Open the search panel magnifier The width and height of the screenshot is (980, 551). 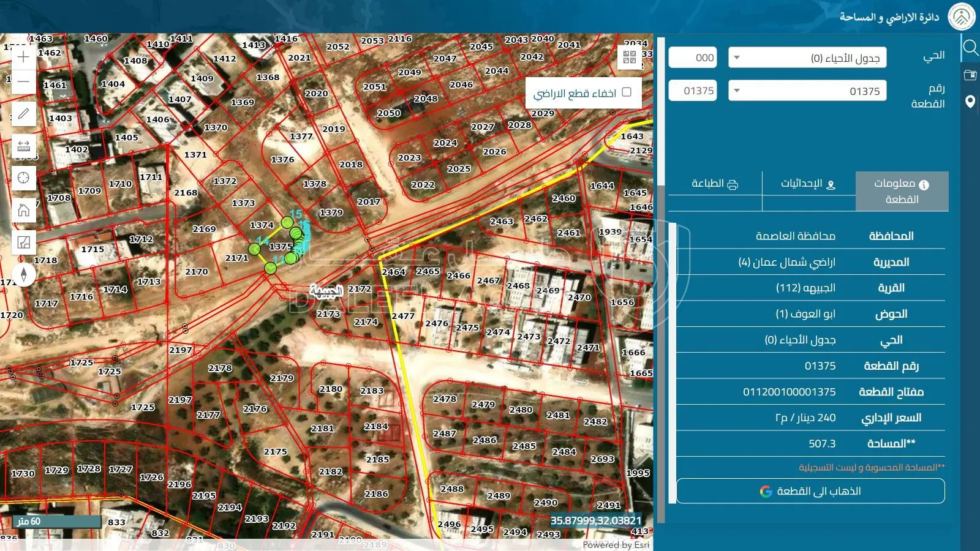click(970, 47)
